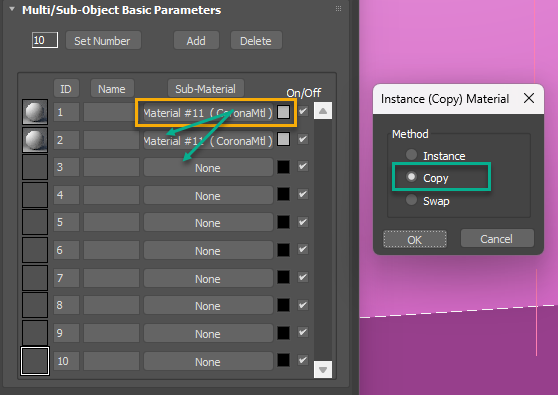The height and width of the screenshot is (395, 558).
Task: Toggle On/Off checkbox for ID 8
Action: click(x=303, y=305)
